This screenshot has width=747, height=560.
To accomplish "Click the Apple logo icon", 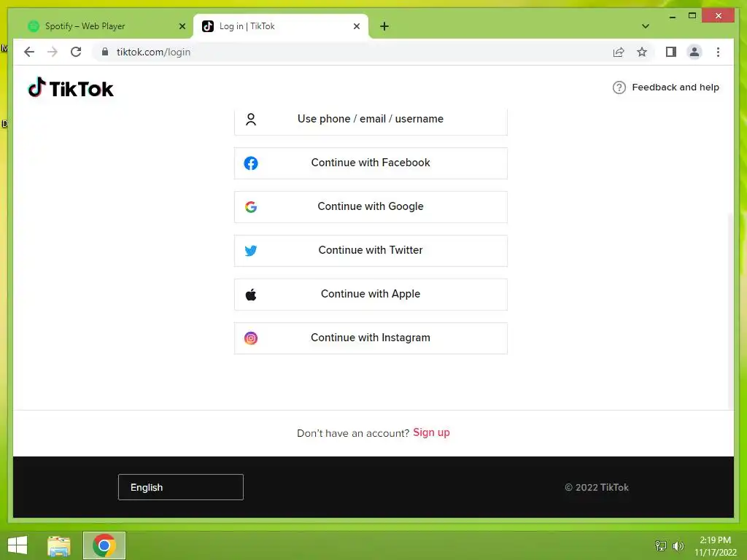I will (x=251, y=295).
